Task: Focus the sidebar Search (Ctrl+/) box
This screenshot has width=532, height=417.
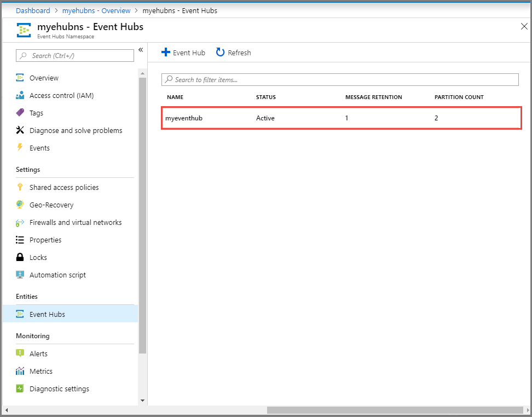Action: pos(75,56)
